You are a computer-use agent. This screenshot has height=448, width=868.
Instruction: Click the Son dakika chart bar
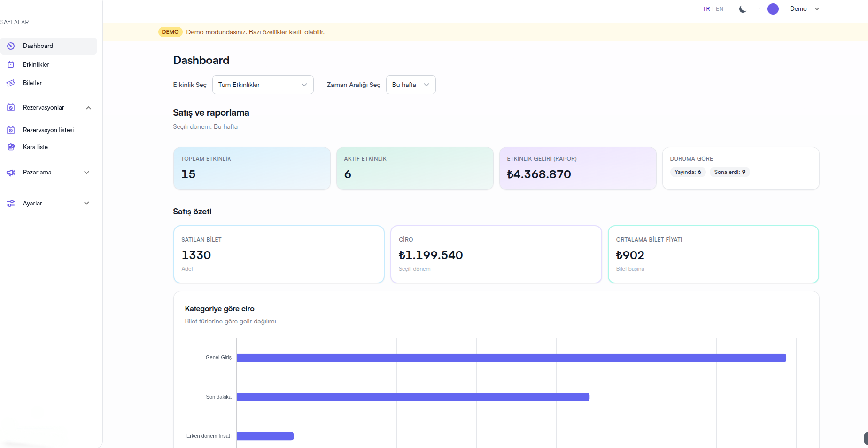click(413, 397)
